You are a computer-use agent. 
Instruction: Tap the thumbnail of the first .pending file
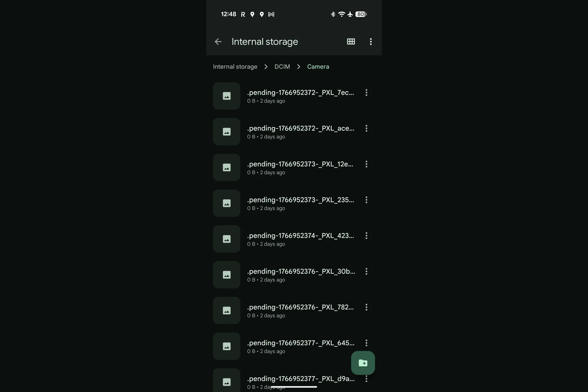pyautogui.click(x=226, y=96)
